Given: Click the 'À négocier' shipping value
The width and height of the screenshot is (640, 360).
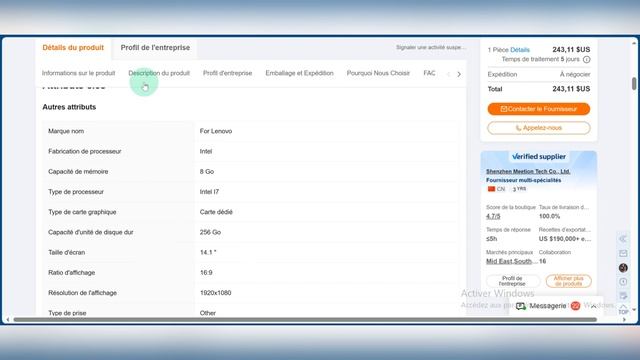Looking at the screenshot, I should 575,74.
